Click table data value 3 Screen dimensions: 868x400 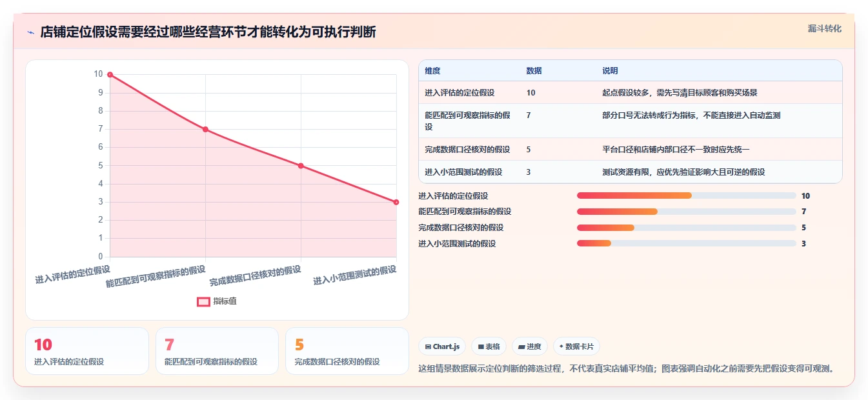529,172
